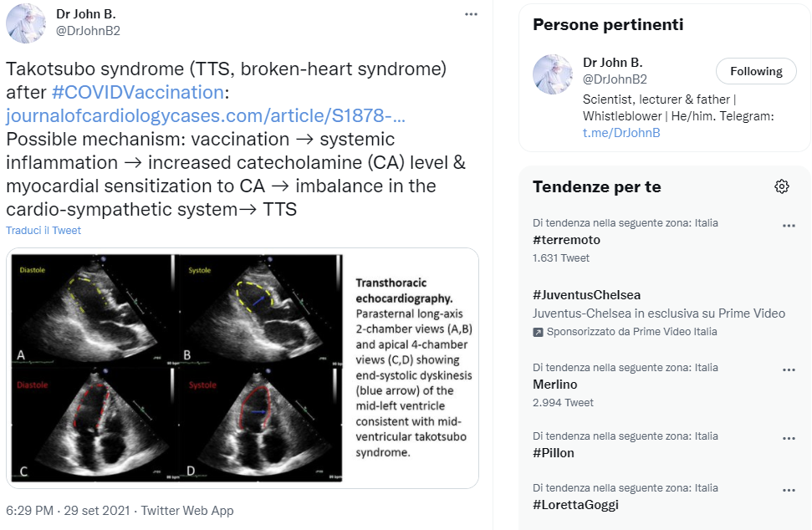812x530 pixels.
Task: Toggle the Following button for Dr John B.
Action: click(756, 71)
